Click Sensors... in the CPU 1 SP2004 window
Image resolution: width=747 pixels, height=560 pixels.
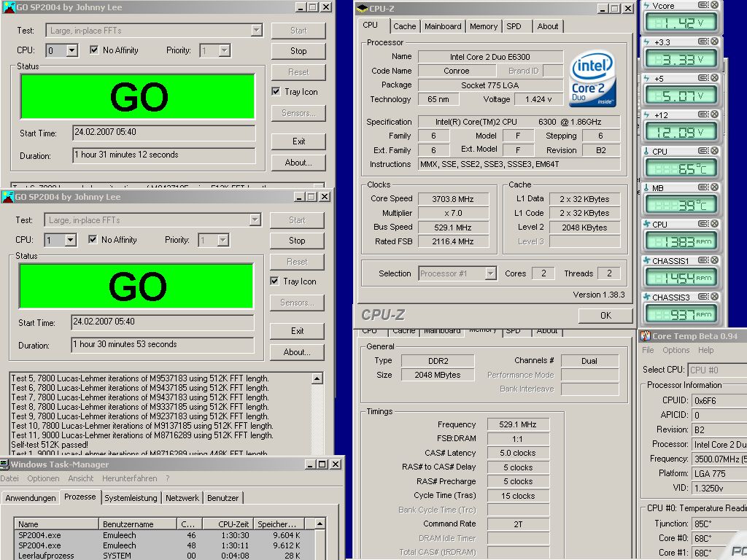pos(297,303)
